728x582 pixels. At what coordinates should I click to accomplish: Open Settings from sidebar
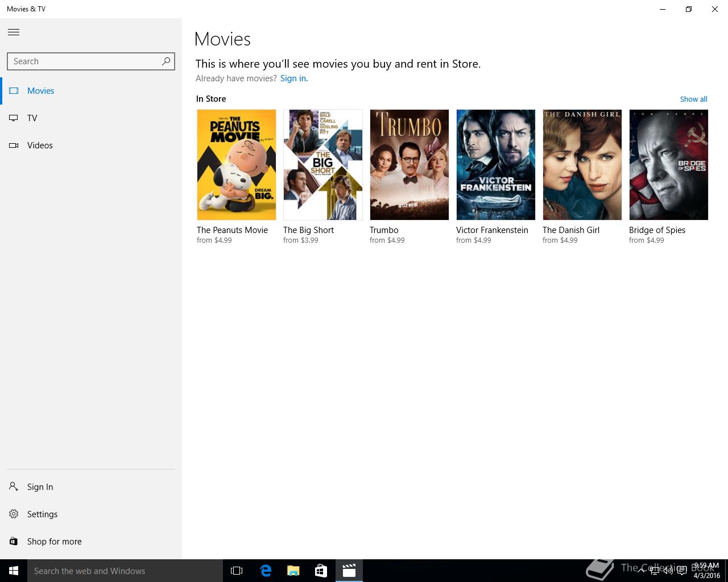coord(91,514)
